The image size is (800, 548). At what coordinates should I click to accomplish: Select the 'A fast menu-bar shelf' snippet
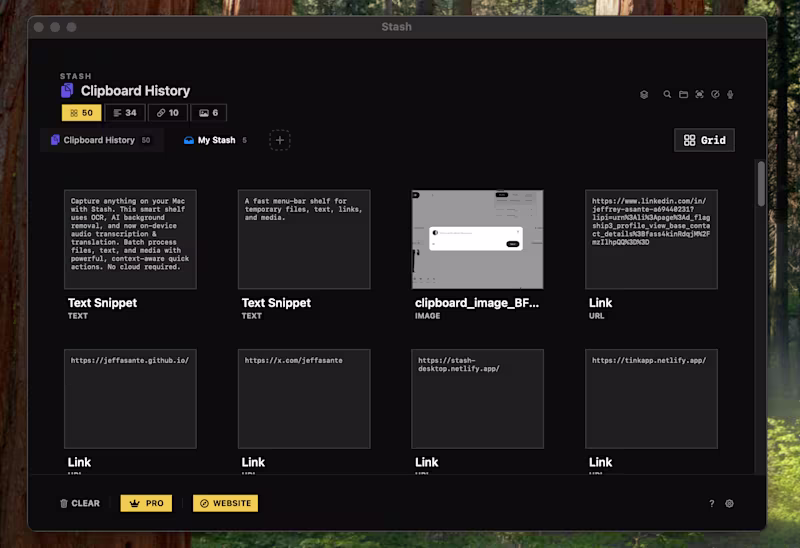(304, 239)
